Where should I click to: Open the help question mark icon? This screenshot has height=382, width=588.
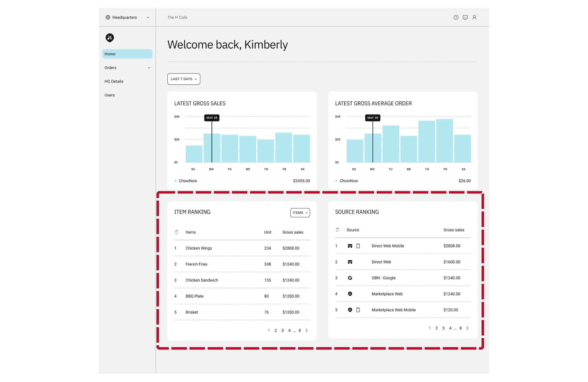[x=456, y=18]
